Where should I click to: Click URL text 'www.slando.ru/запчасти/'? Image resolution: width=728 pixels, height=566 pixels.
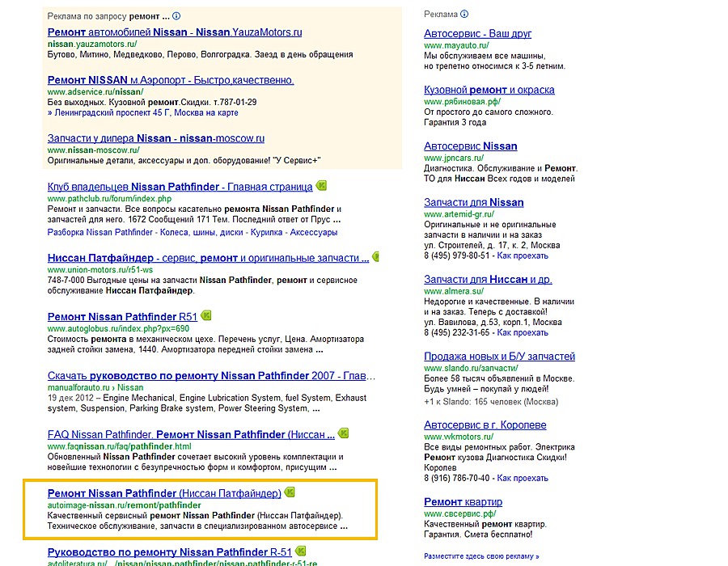471,369
